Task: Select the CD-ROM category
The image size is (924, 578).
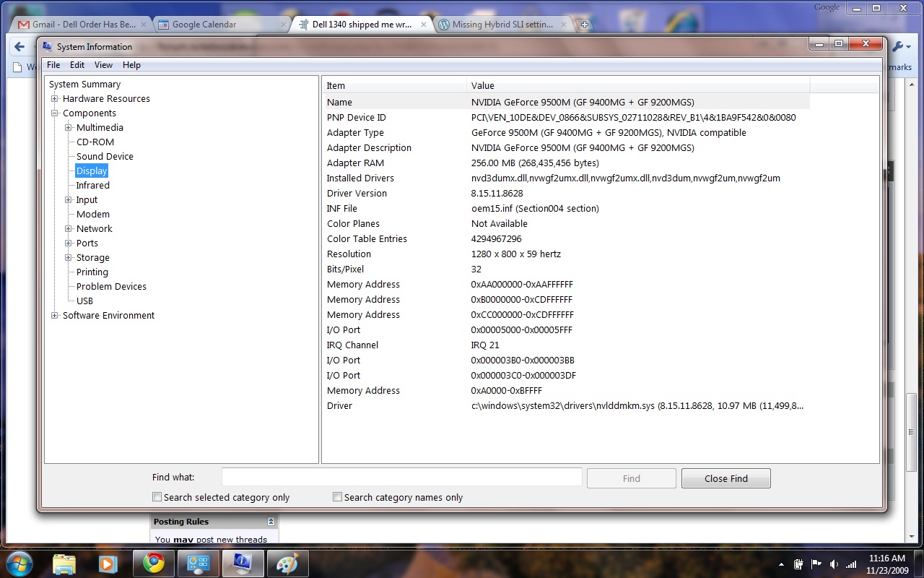Action: pos(95,142)
